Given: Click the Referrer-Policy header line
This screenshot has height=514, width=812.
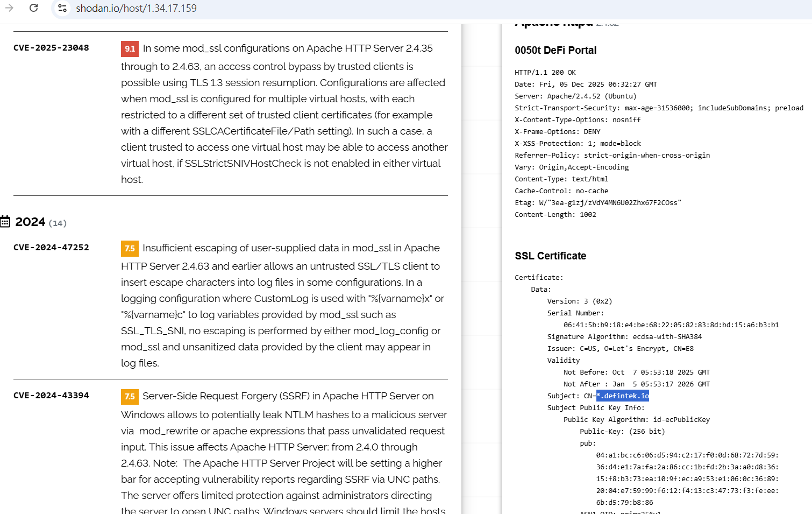Looking at the screenshot, I should (612, 156).
